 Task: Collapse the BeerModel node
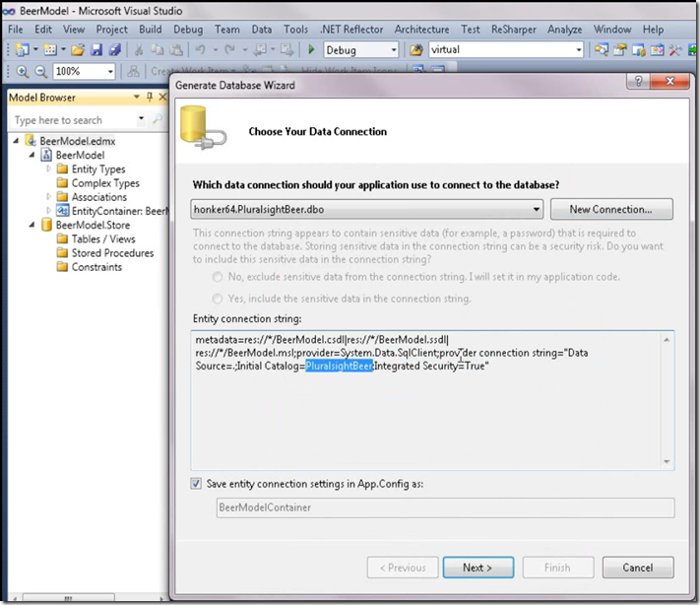(32, 155)
